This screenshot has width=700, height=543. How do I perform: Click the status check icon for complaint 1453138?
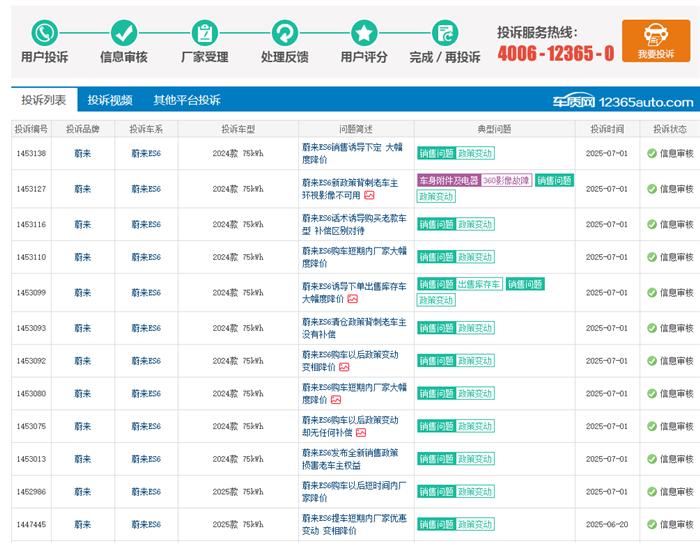[x=652, y=153]
